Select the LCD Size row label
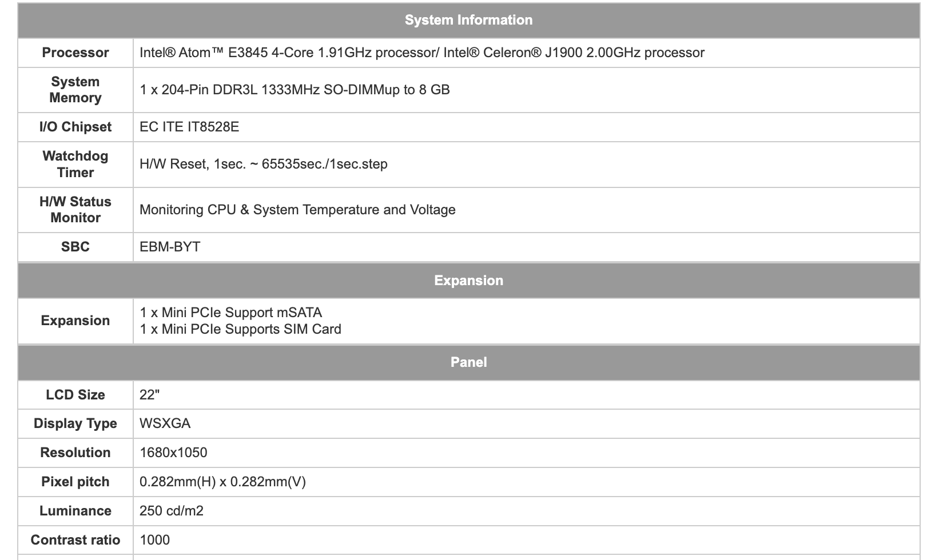 click(75, 395)
